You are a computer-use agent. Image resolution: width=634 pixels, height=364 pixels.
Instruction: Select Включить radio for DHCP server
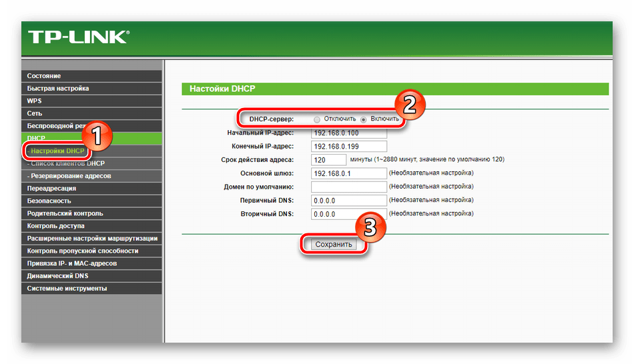[x=364, y=119]
